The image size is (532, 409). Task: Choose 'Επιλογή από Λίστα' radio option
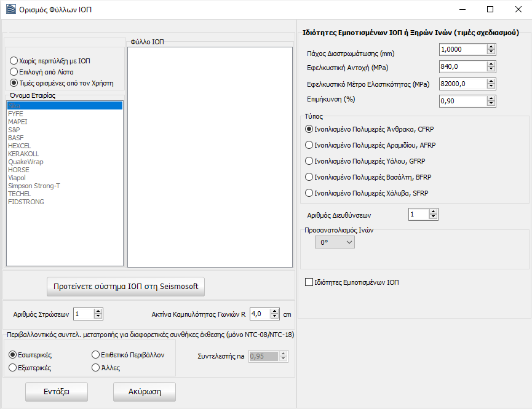14,72
